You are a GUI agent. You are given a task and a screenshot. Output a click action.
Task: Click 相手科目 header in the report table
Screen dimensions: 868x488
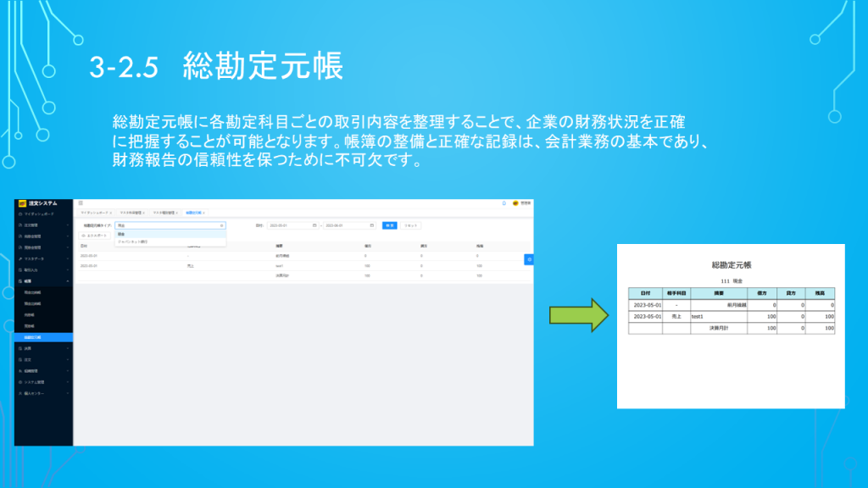point(676,293)
